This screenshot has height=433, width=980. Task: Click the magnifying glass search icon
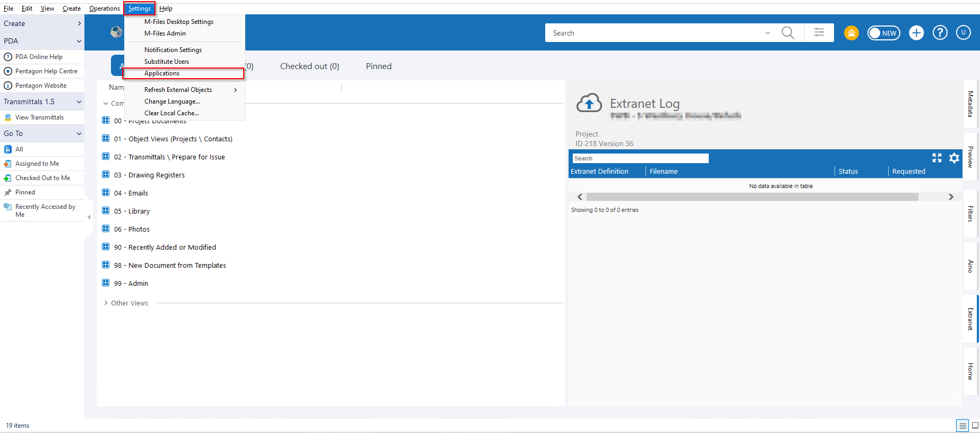(788, 33)
